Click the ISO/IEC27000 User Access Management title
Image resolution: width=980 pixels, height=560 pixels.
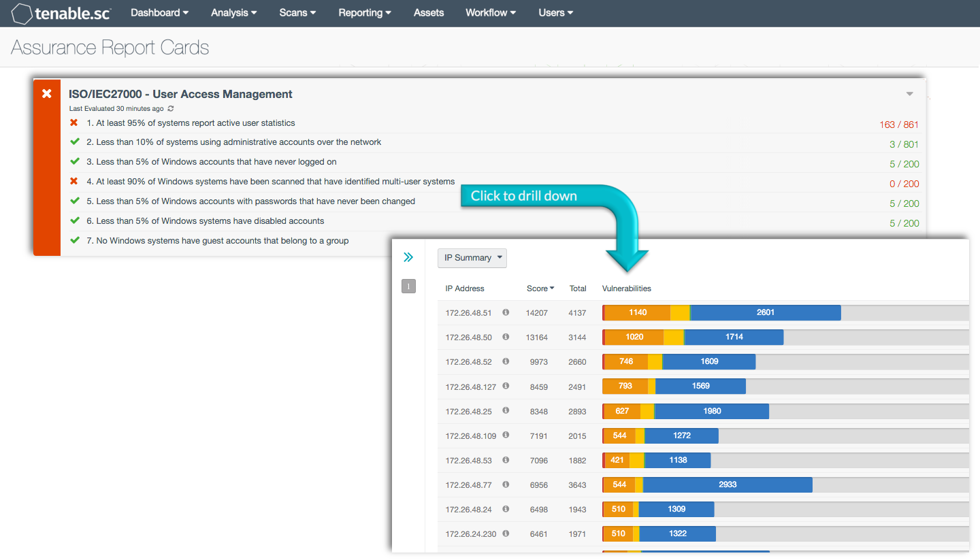[180, 94]
